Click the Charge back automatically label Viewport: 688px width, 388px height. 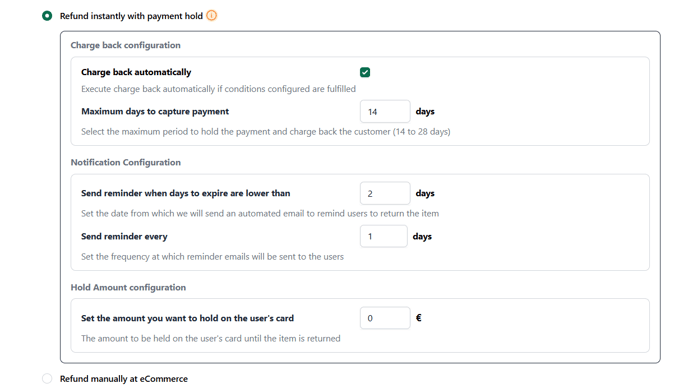136,72
